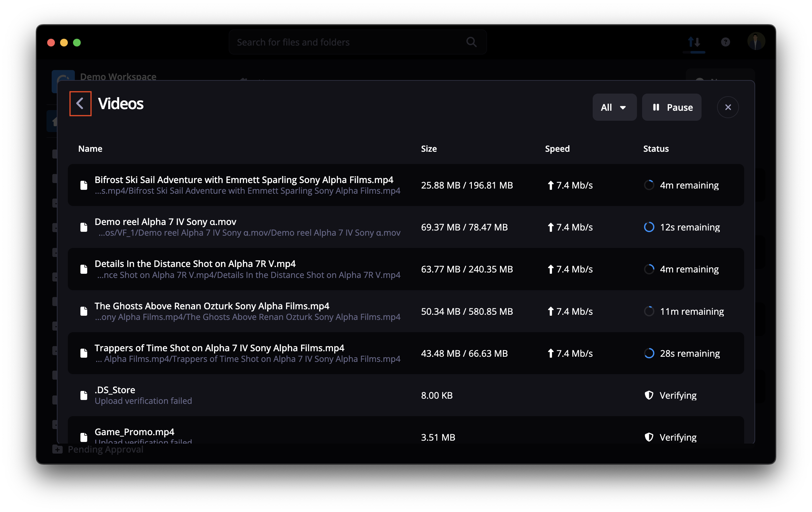Select the .DS_Store file name
The width and height of the screenshot is (812, 512).
click(115, 390)
